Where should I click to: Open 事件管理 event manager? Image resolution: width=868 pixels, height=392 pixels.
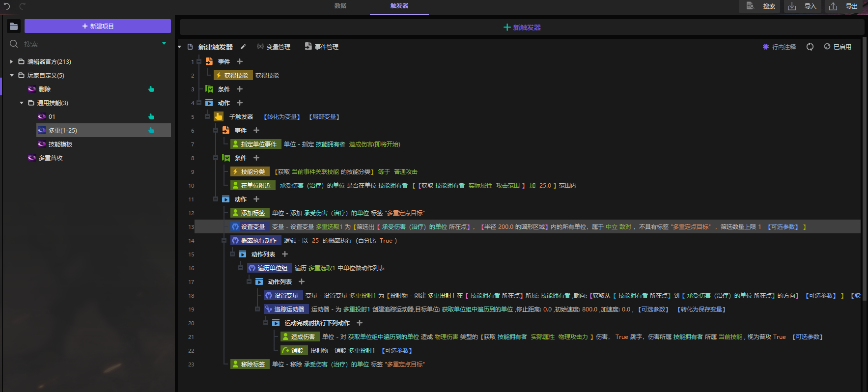point(322,47)
